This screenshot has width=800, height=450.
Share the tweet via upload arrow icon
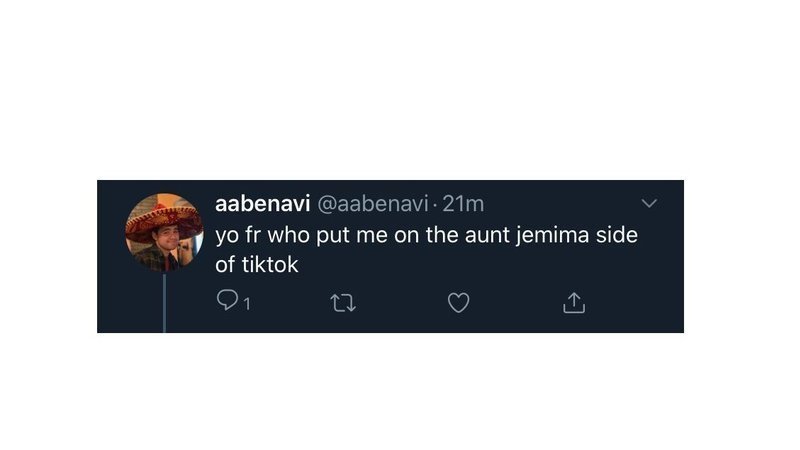click(x=574, y=303)
